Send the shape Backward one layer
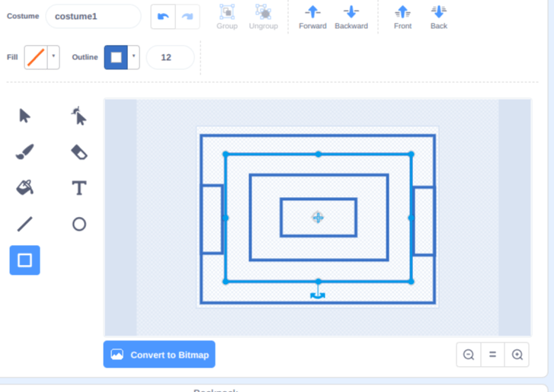The image size is (554, 392). [x=351, y=17]
